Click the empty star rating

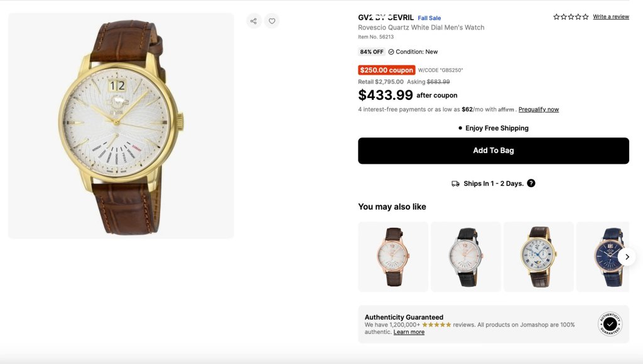click(571, 17)
